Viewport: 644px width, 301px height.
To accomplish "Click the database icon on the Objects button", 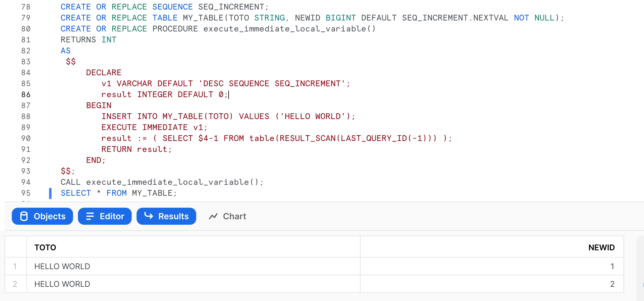I will coord(24,216).
